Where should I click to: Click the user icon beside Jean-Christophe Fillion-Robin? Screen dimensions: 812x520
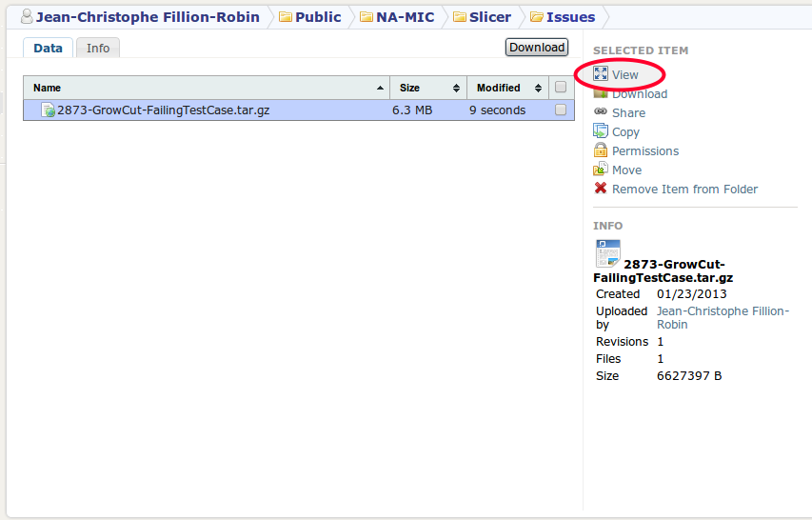click(27, 16)
